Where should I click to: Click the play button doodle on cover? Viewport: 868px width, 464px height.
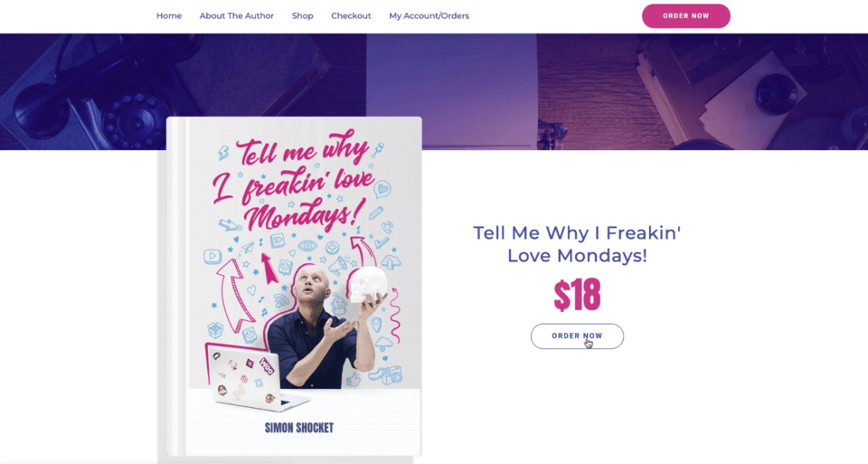212,256
